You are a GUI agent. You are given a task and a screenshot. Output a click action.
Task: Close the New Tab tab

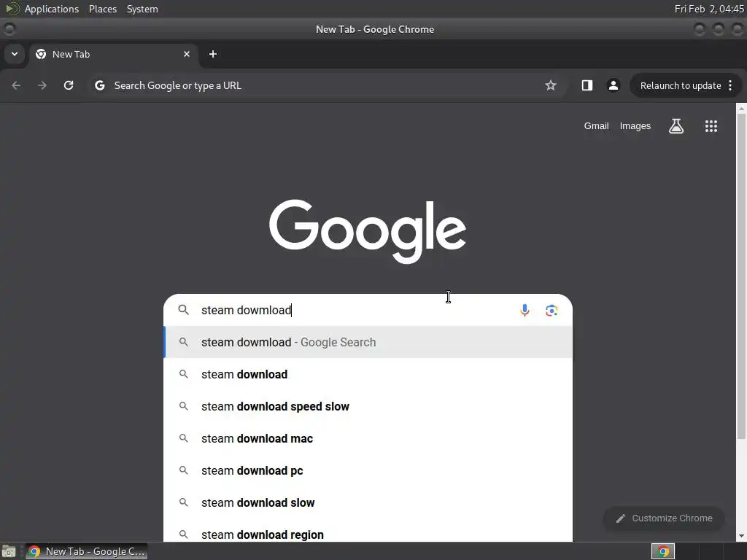click(187, 54)
